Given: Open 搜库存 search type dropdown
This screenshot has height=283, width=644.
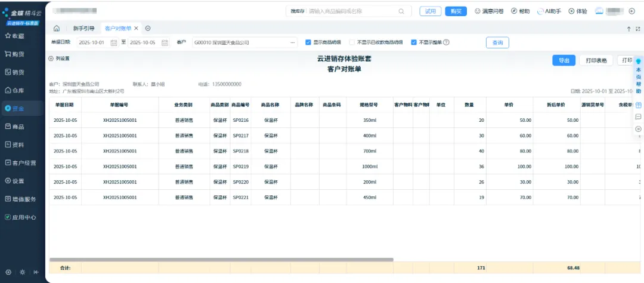Looking at the screenshot, I should (x=298, y=11).
